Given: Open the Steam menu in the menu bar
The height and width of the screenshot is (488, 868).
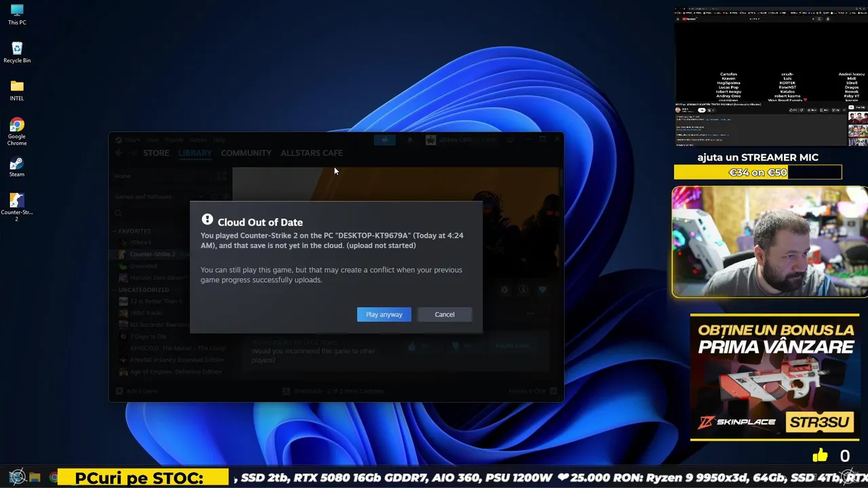Looking at the screenshot, I should 132,140.
